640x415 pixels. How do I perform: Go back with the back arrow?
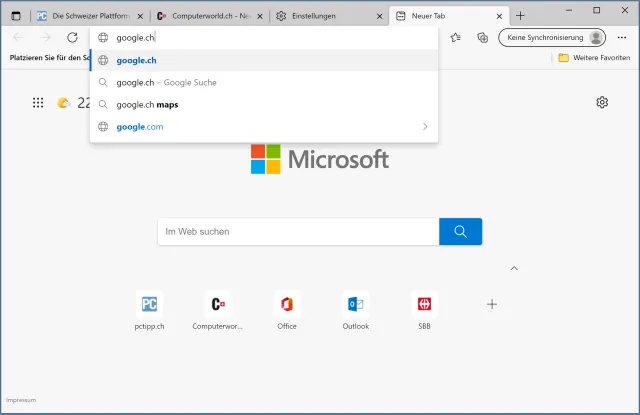click(x=18, y=38)
